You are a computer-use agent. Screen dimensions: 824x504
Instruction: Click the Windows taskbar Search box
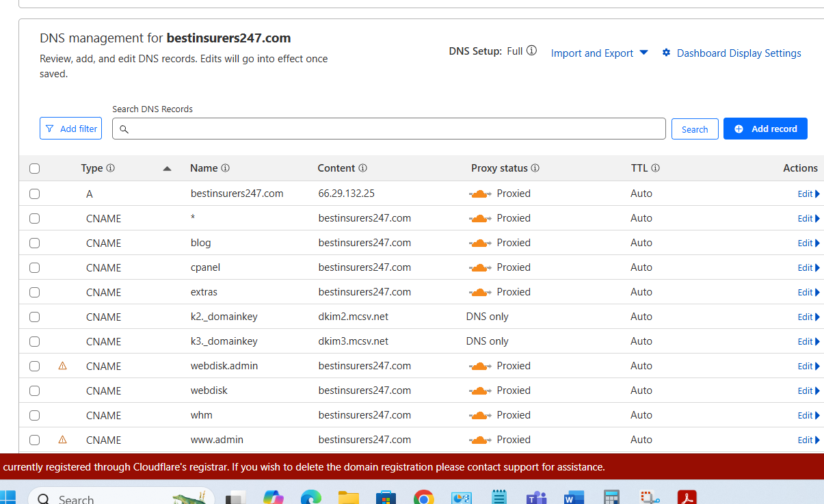(x=121, y=498)
